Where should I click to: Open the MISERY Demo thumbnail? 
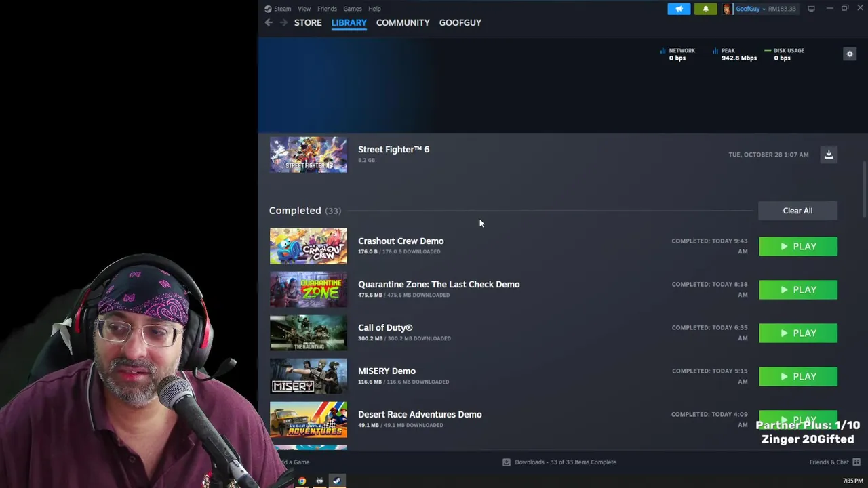(x=308, y=376)
